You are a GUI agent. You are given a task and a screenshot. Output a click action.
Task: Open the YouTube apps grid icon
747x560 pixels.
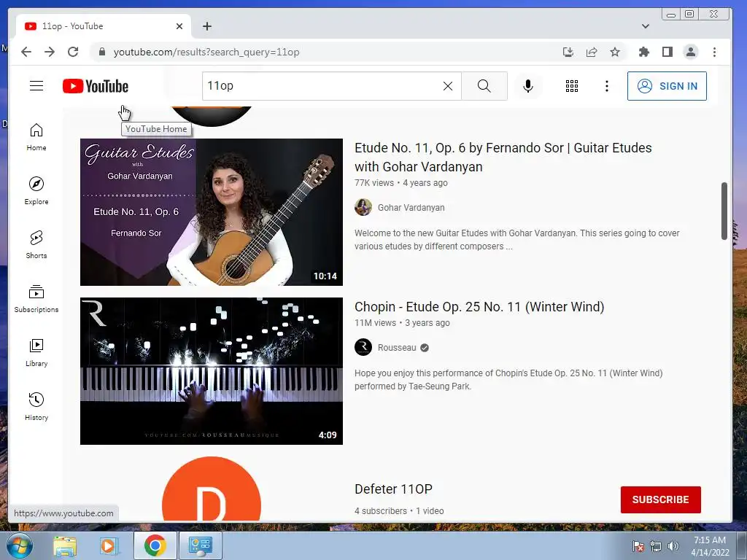[x=572, y=86]
